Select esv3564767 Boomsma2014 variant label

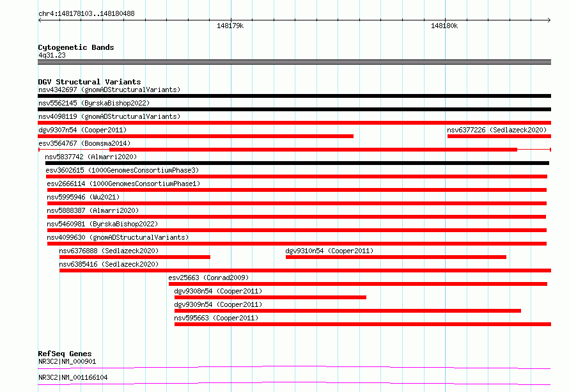click(x=84, y=143)
